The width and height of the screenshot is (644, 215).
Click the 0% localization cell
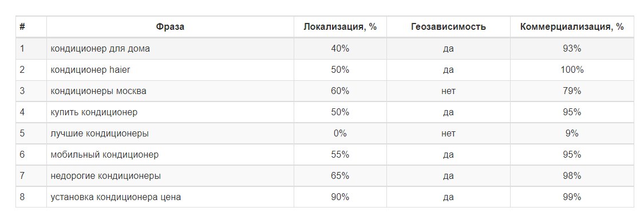(340, 134)
